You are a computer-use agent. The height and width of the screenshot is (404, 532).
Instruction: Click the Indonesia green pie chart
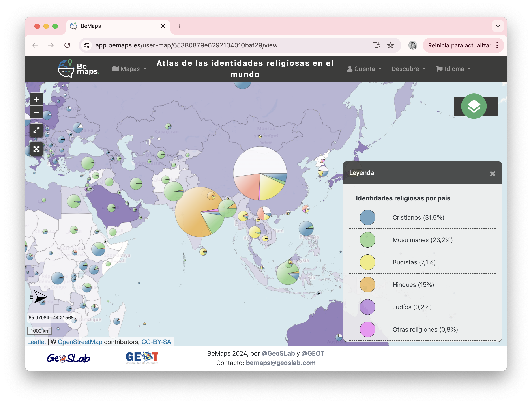tap(288, 273)
